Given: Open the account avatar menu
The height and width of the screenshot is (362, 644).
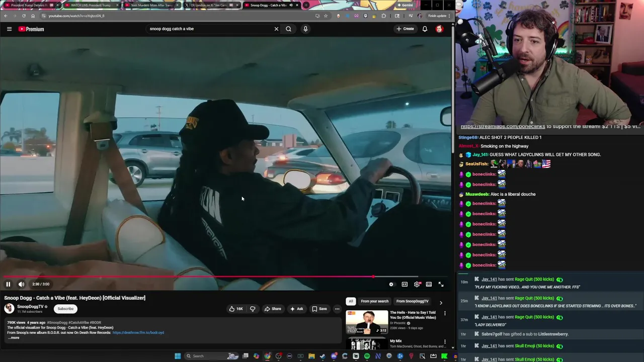Looking at the screenshot, I should coord(439,29).
